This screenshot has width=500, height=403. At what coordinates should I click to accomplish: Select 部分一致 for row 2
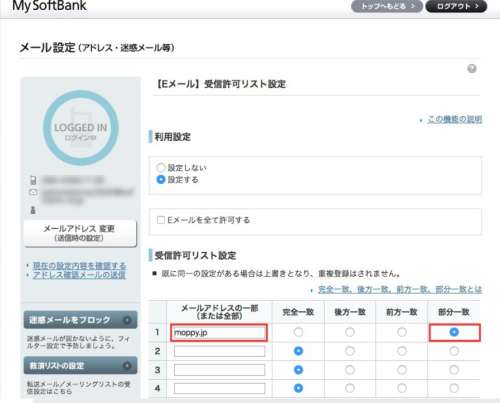point(454,351)
